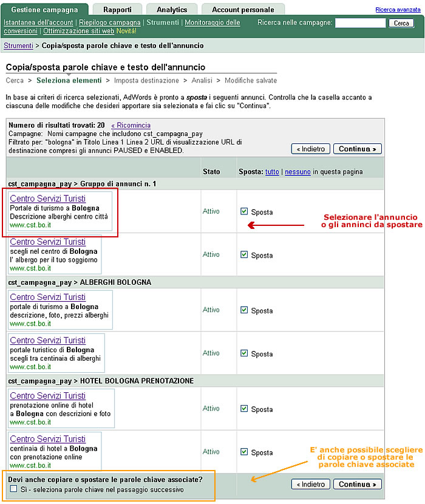This screenshot has height=504, width=425.
Task: Open Riepilogo campagna link
Action: [110, 22]
